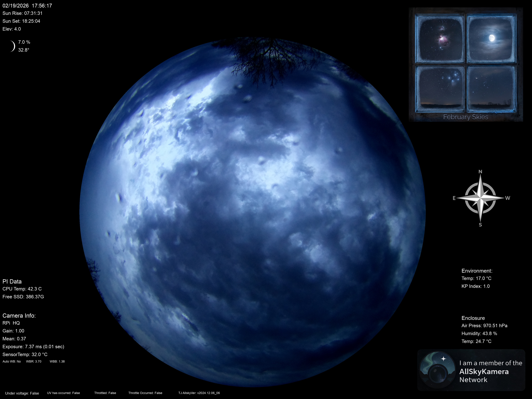This screenshot has width=532, height=399.
Task: Click the AllSkyKamera Network logo icon
Action: 437,370
